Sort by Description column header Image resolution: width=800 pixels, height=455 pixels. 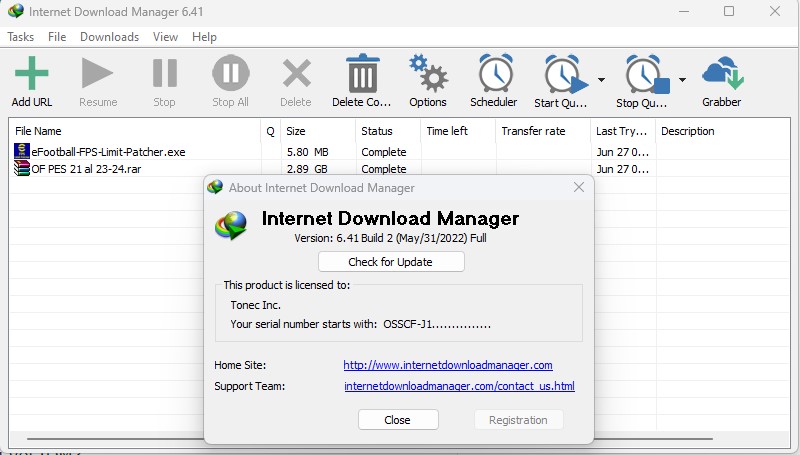click(722, 131)
